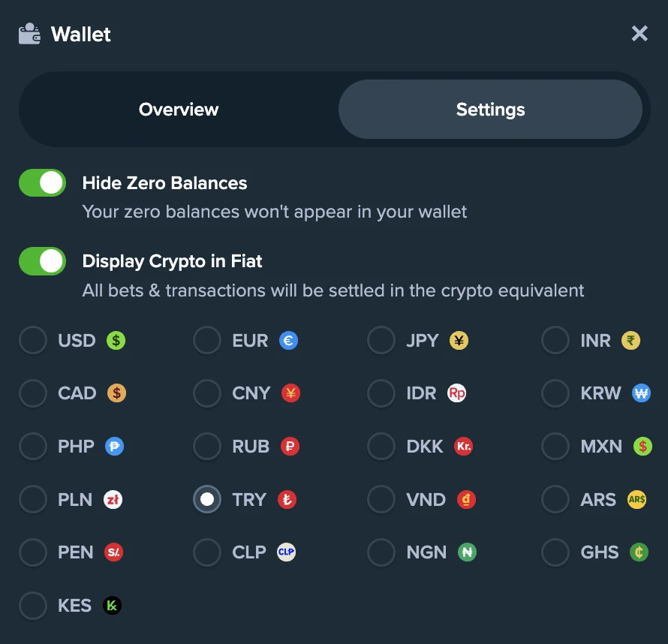Click the blue euro EUR icon
This screenshot has width=668, height=644.
288,341
